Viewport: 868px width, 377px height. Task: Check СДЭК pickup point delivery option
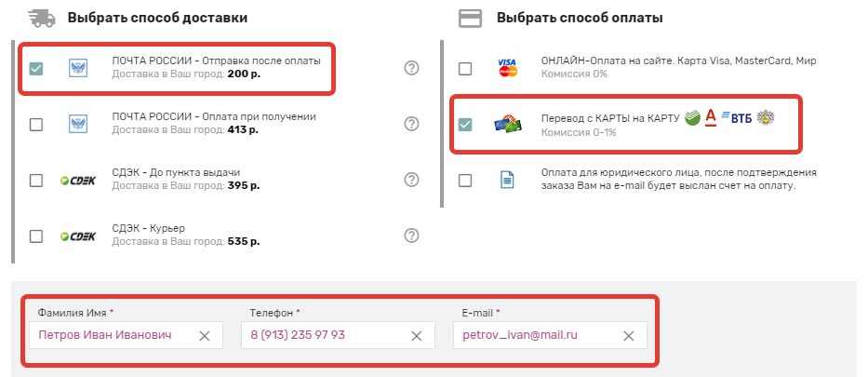36,181
